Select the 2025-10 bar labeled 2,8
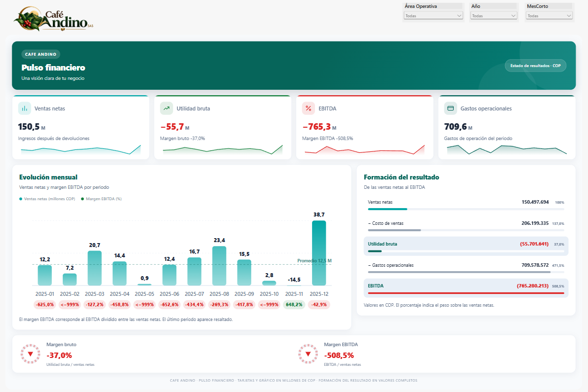 pyautogui.click(x=269, y=284)
